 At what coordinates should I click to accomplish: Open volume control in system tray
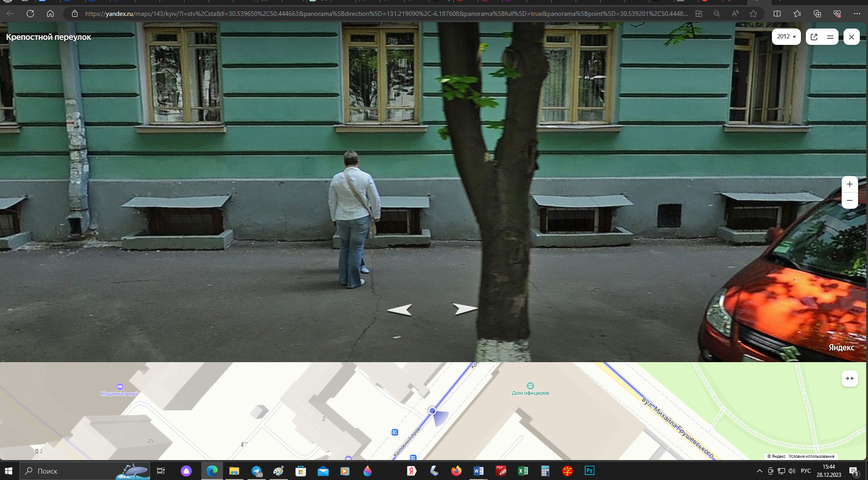click(792, 471)
